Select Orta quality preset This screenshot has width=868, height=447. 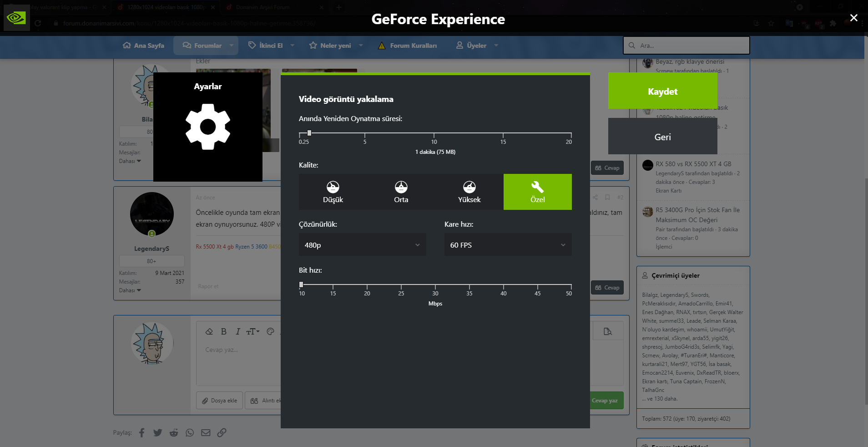click(401, 192)
